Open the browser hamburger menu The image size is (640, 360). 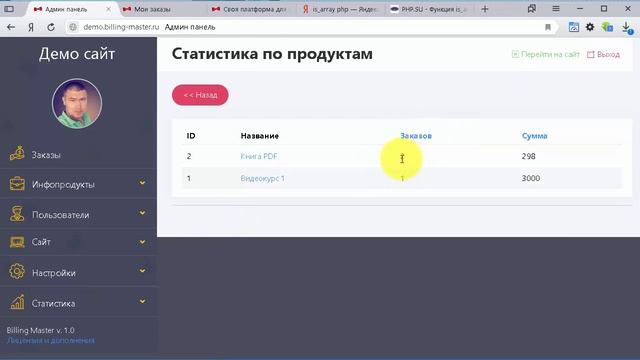pos(556,9)
